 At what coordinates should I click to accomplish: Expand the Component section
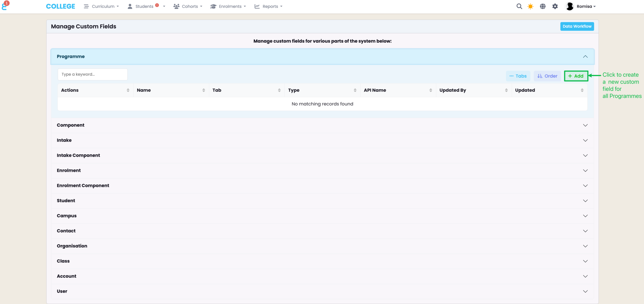coord(585,125)
